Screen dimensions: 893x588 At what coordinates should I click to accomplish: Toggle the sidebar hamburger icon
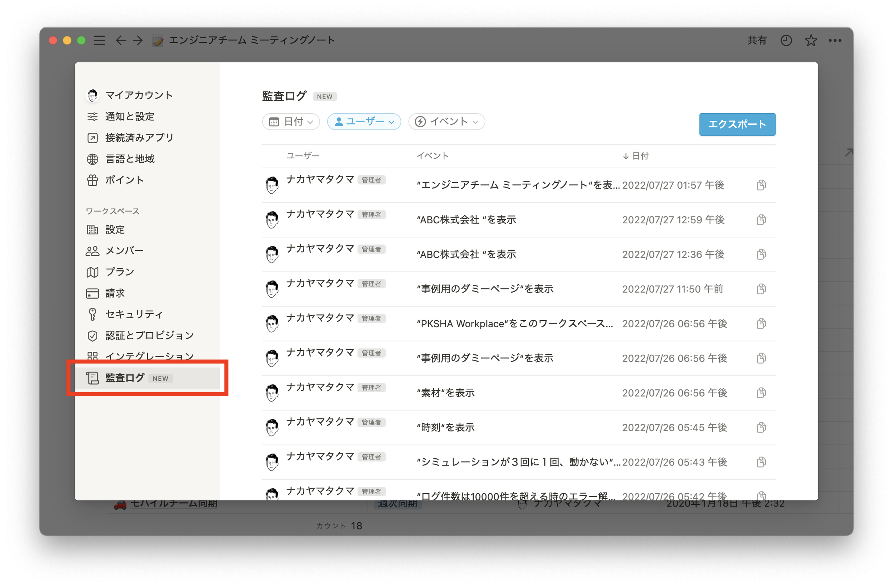pos(99,40)
